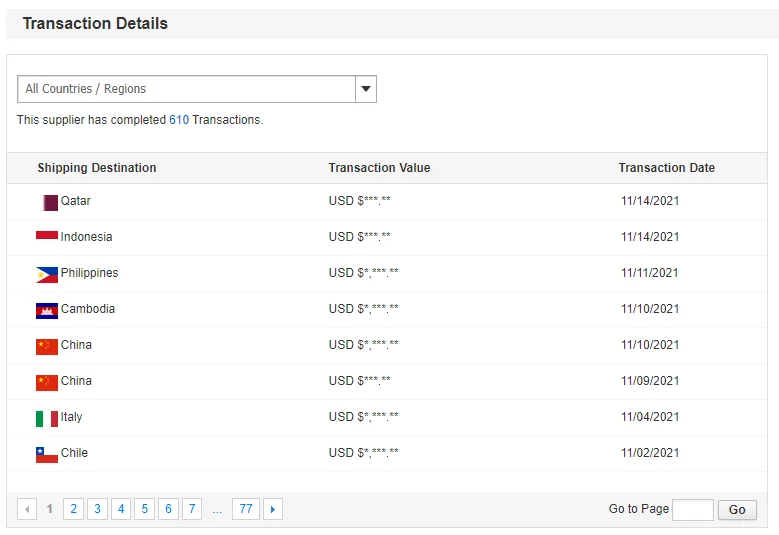
Task: Jump to page 2
Action: coord(73,510)
